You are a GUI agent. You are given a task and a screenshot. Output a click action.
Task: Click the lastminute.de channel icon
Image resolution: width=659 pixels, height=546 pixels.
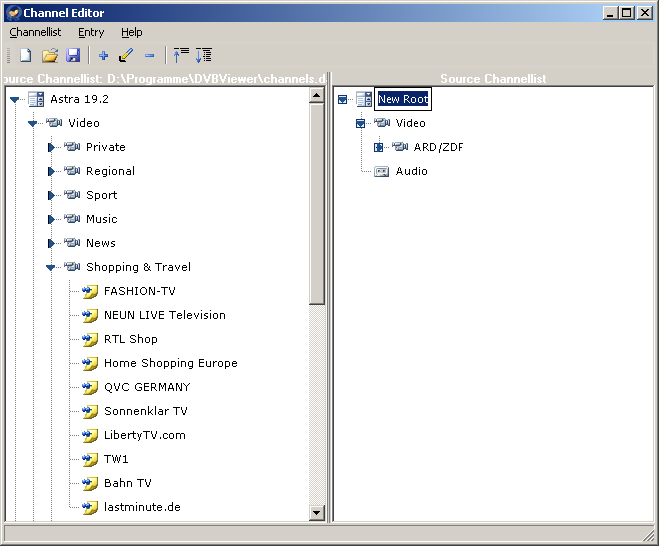click(x=90, y=507)
